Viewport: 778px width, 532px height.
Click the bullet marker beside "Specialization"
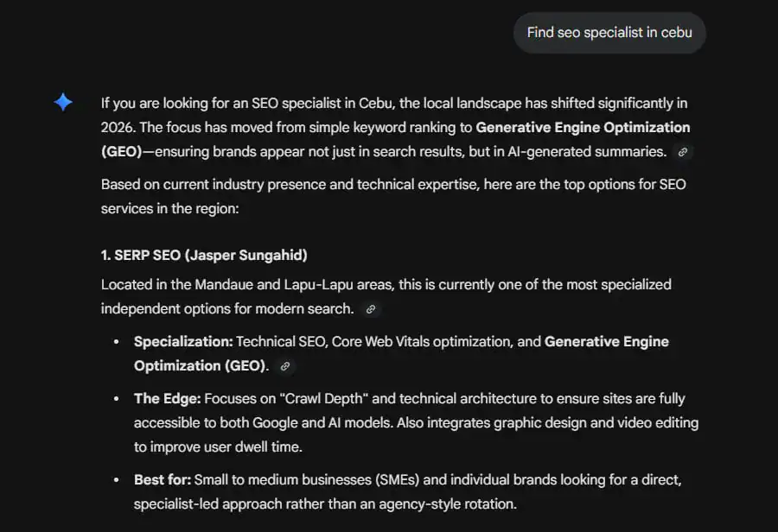coord(117,343)
